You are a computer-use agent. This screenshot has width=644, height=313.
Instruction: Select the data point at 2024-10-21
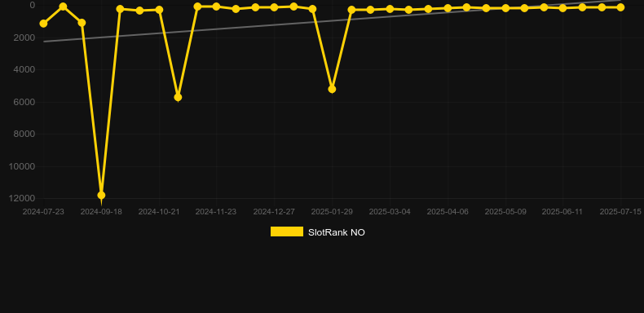pyautogui.click(x=159, y=10)
